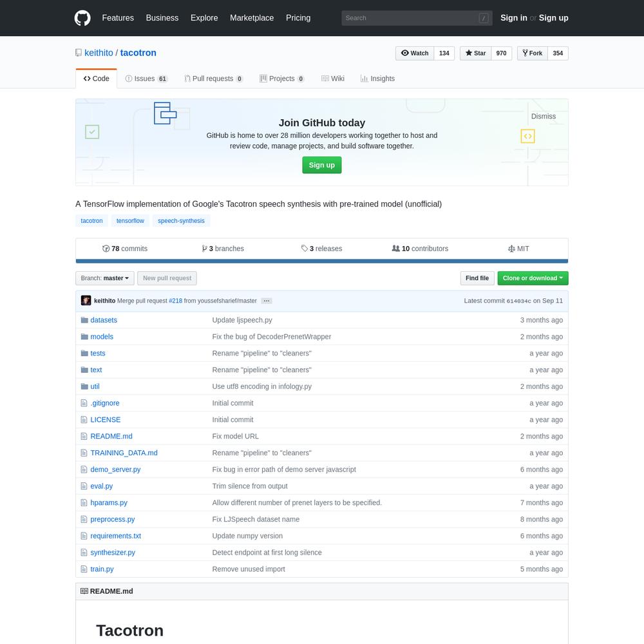
Task: Expand the commit message ellipsis button
Action: pyautogui.click(x=266, y=301)
